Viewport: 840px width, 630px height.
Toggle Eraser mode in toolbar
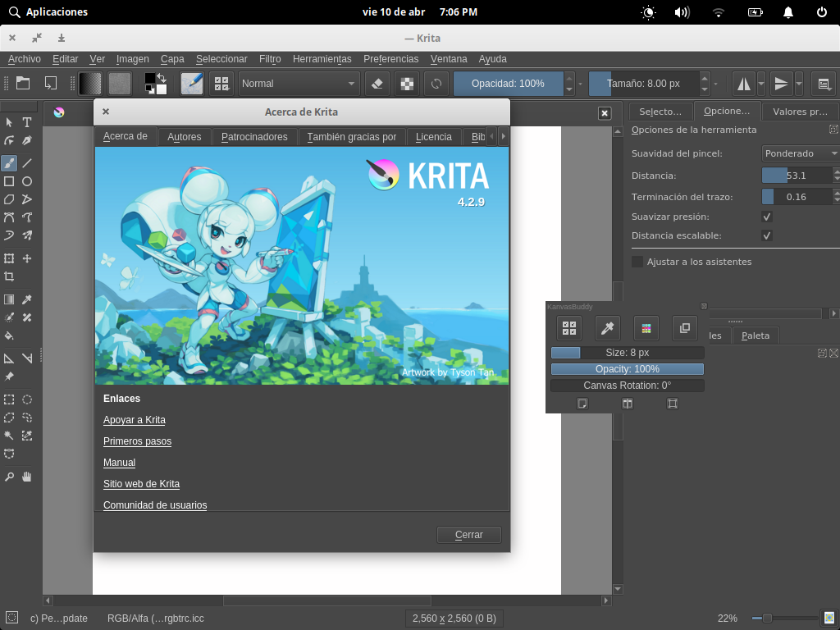pos(377,84)
